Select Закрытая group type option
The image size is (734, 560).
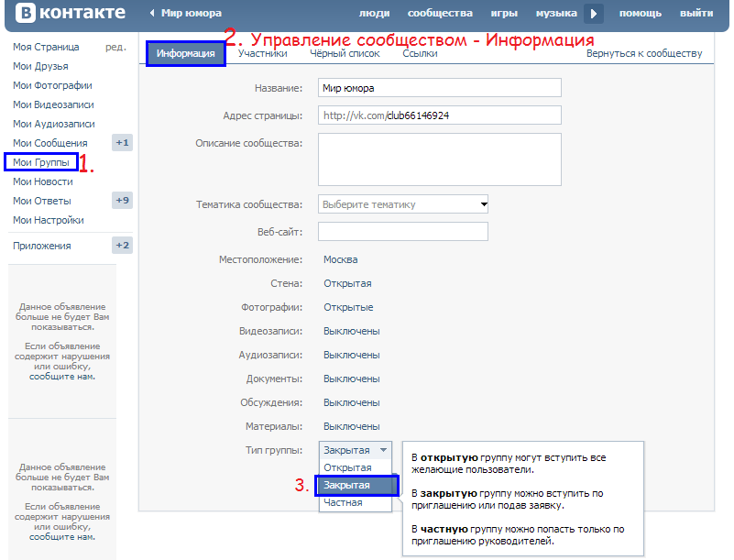tap(356, 485)
